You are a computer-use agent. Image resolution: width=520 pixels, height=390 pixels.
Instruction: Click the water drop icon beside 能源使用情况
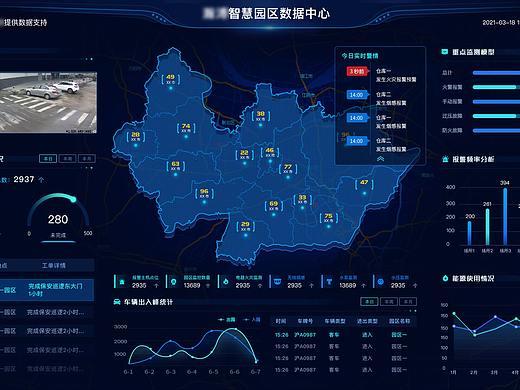(445, 278)
